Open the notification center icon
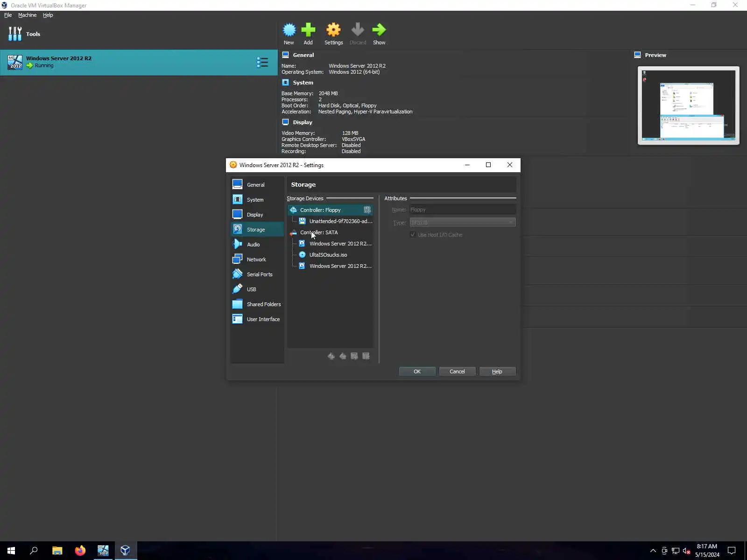 (x=732, y=551)
